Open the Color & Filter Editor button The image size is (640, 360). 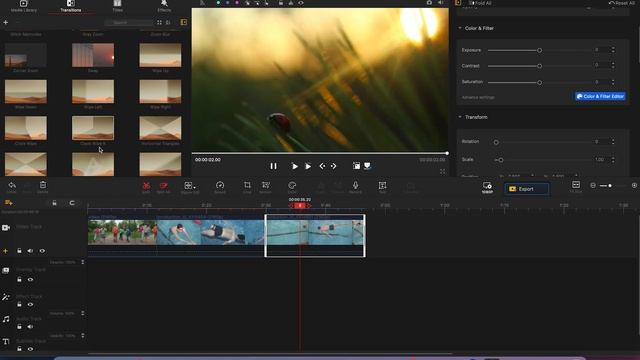(x=600, y=96)
